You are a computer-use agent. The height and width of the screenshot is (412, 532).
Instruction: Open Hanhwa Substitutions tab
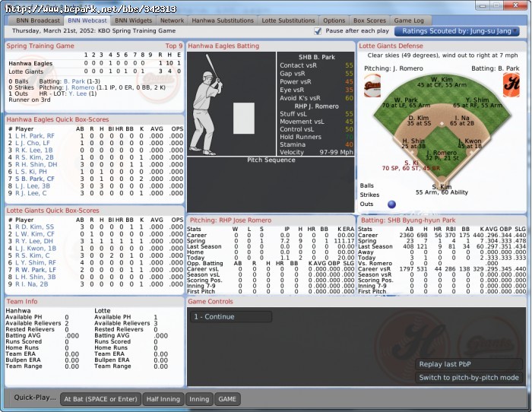tap(223, 21)
